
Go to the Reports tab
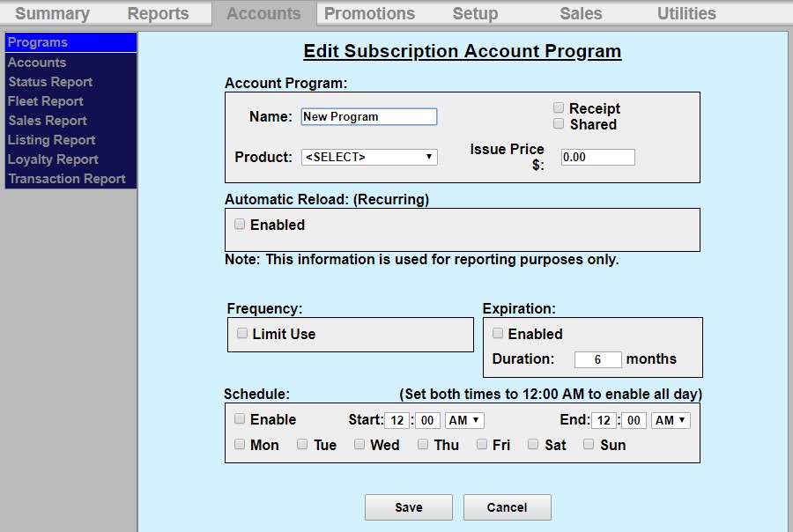(x=158, y=13)
